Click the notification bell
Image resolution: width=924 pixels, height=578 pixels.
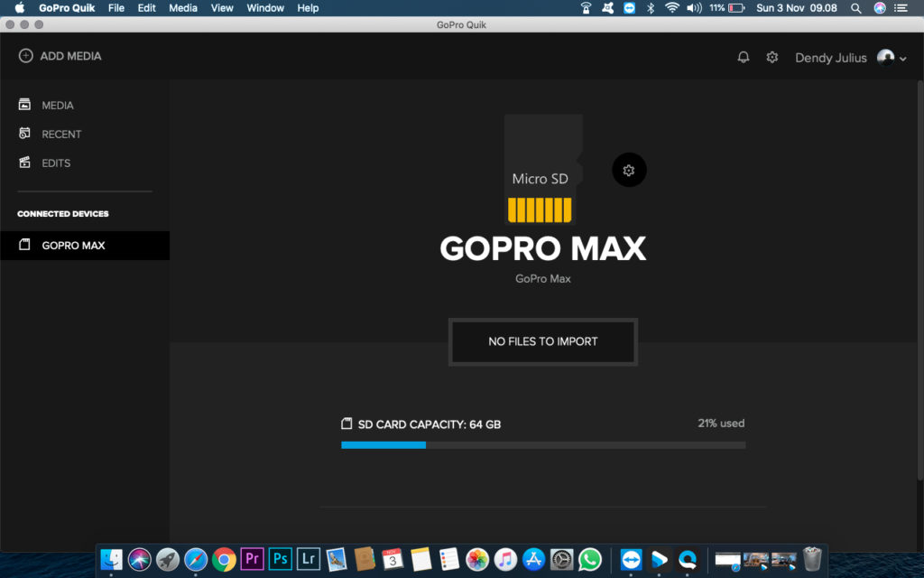(743, 56)
